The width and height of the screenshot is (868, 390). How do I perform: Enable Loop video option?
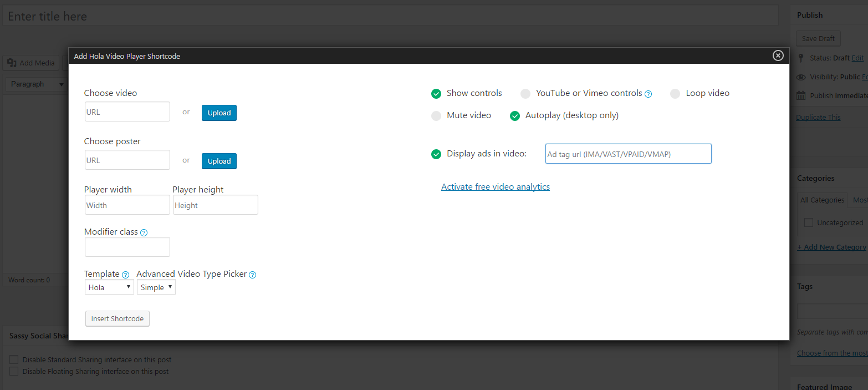tap(675, 93)
